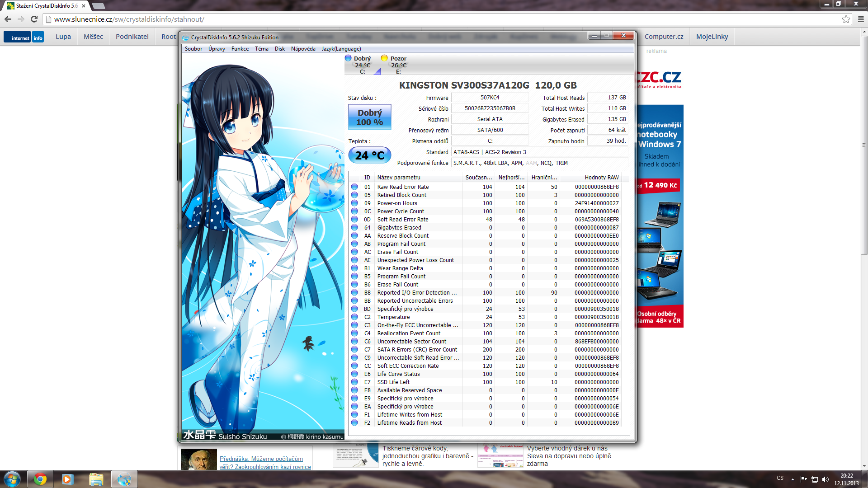Open the Téma menu
Image resolution: width=868 pixels, height=488 pixels.
261,49
